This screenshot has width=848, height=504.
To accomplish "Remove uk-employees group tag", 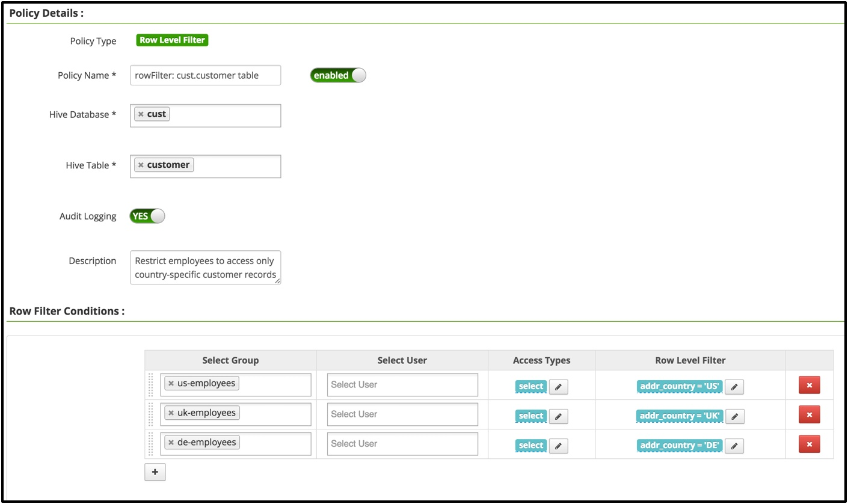I will pyautogui.click(x=171, y=413).
